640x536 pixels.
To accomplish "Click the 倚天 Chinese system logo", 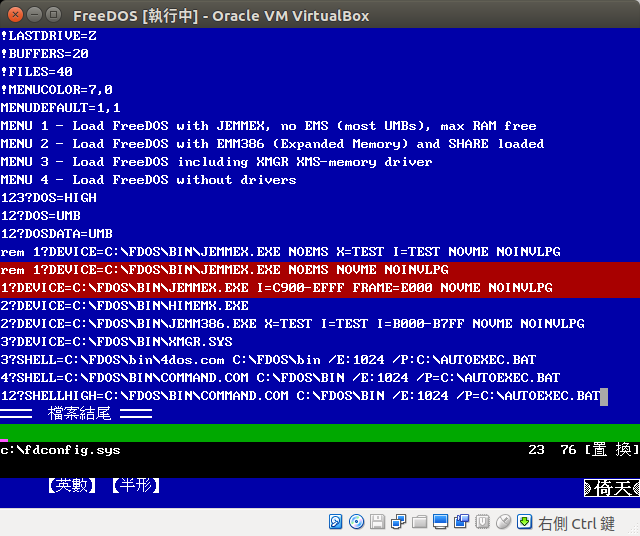I will pyautogui.click(x=611, y=488).
